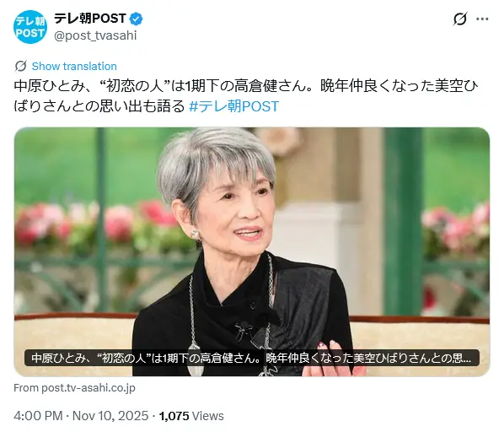Open the テレ朝POST profile avatar

click(30, 27)
